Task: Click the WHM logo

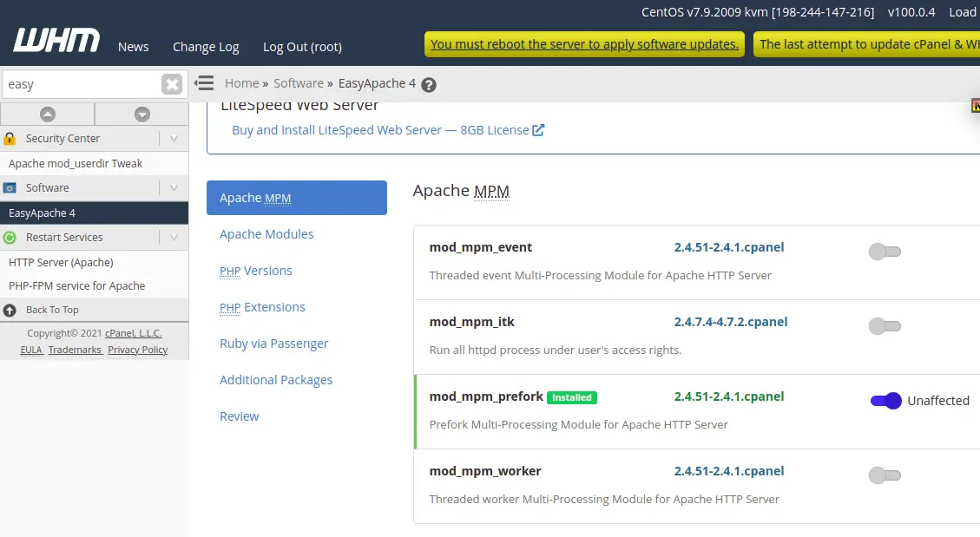Action: point(56,41)
